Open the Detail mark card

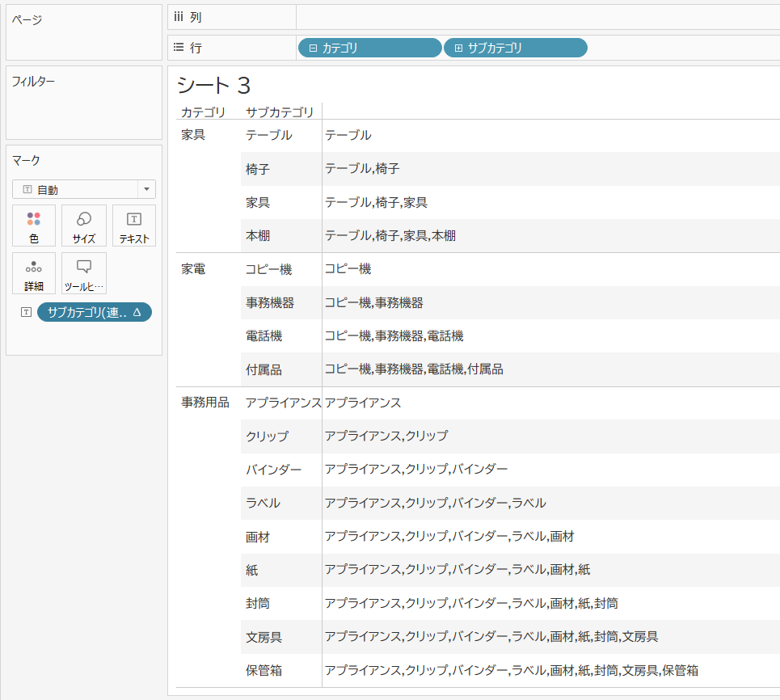pos(34,273)
